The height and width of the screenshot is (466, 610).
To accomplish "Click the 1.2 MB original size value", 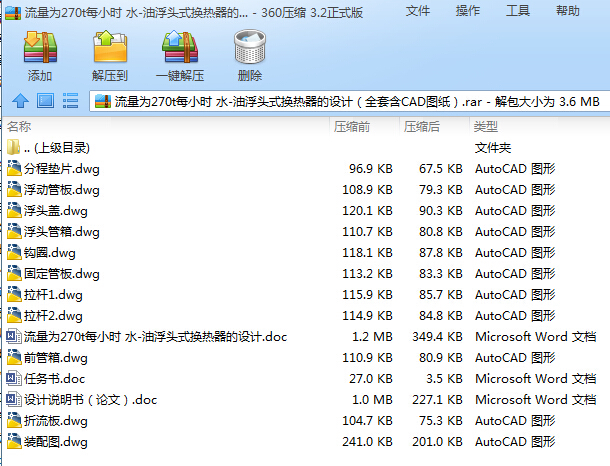I will (x=372, y=337).
